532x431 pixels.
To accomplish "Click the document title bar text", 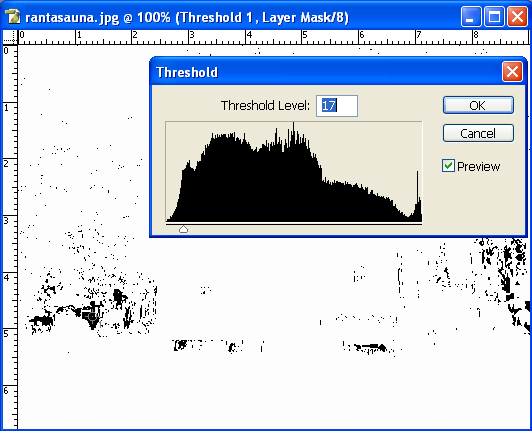I will click(x=187, y=17).
